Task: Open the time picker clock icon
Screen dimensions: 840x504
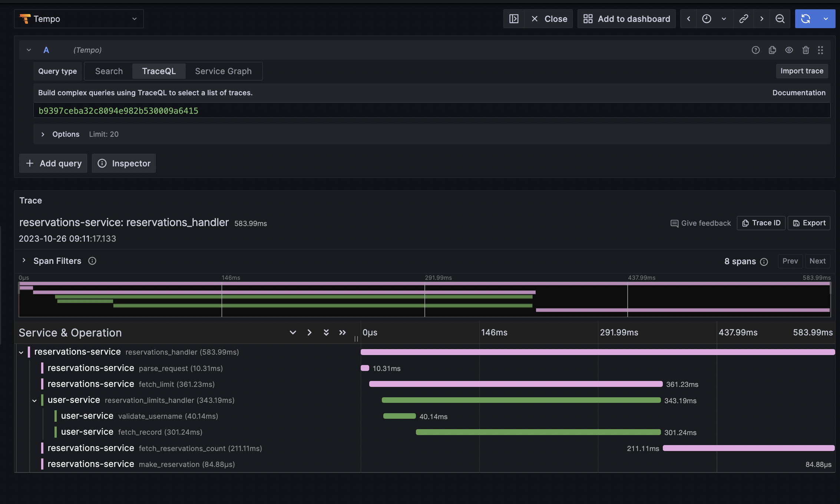Action: click(707, 19)
